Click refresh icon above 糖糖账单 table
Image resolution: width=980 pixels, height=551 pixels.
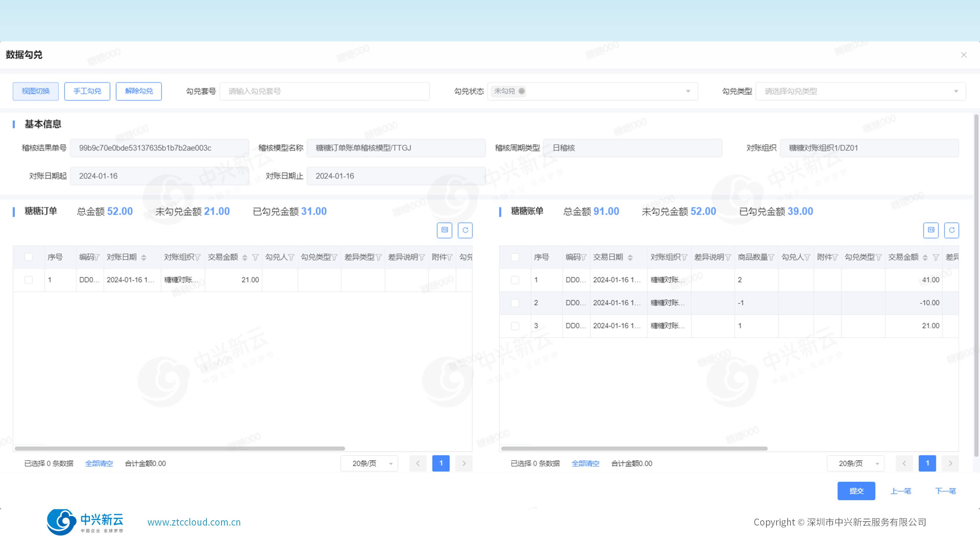tap(952, 230)
